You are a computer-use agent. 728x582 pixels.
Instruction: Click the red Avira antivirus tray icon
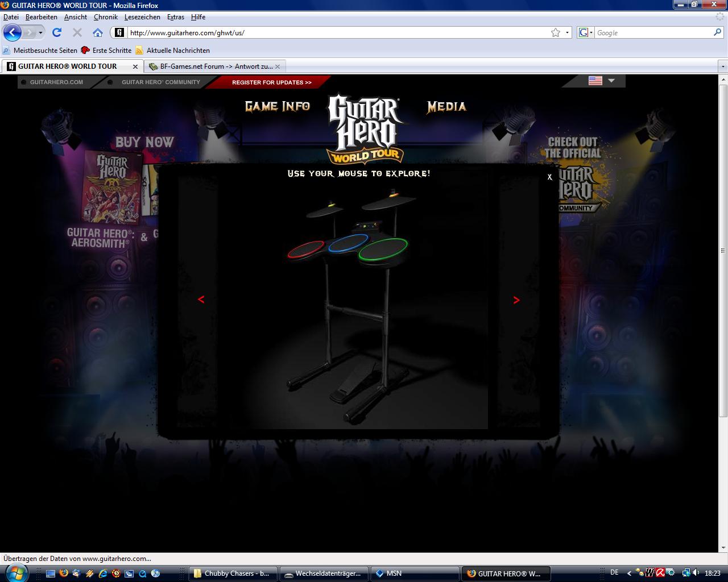[660, 573]
